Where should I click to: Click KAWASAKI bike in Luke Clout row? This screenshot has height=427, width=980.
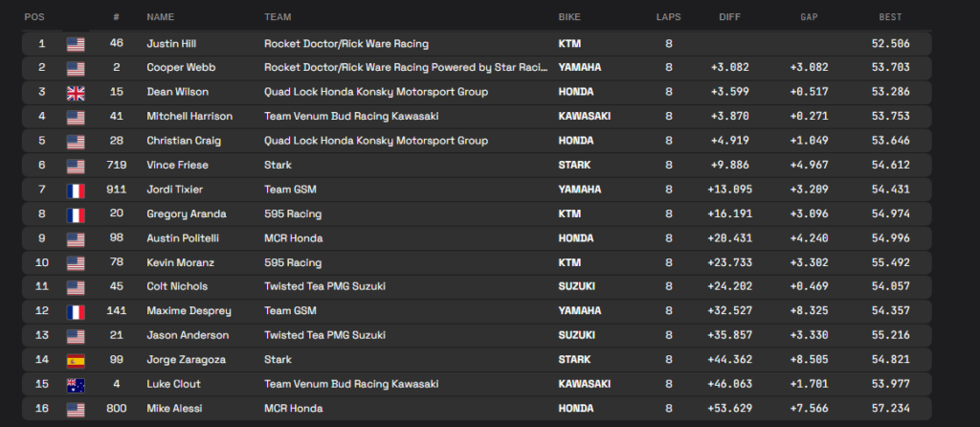(x=585, y=384)
